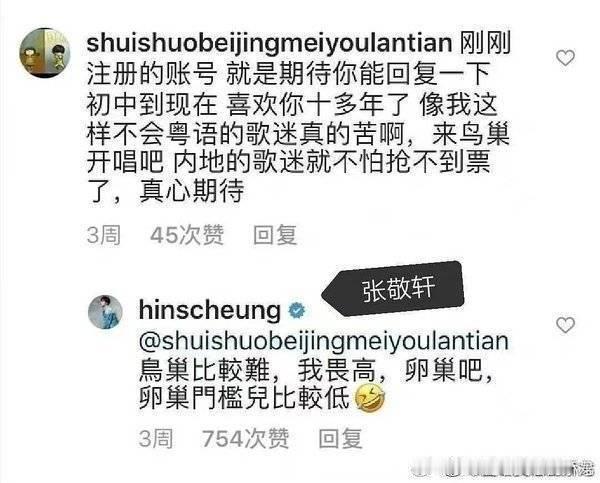Click the blue verified badge beside hinscheung

[296, 310]
